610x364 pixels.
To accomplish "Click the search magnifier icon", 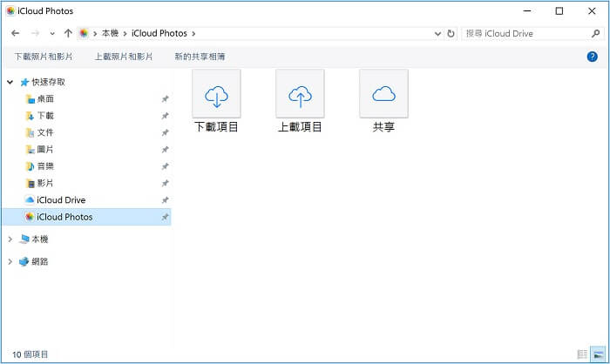I will click(595, 33).
